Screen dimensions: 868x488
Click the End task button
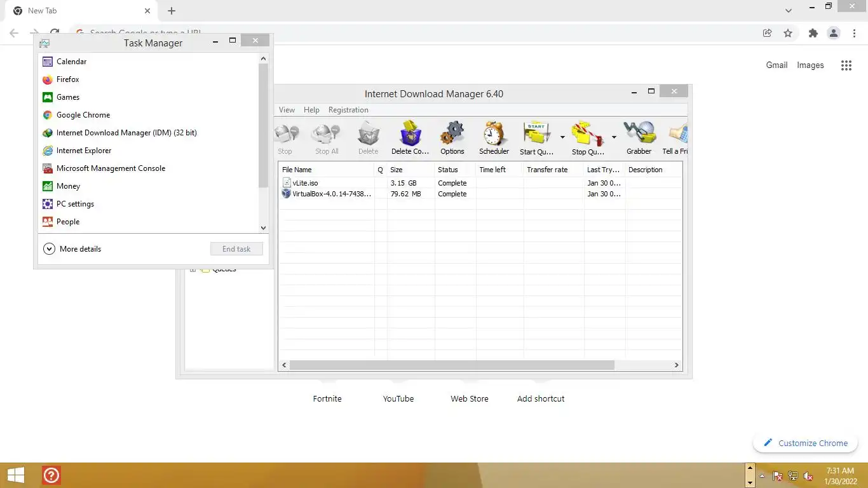pyautogui.click(x=236, y=249)
